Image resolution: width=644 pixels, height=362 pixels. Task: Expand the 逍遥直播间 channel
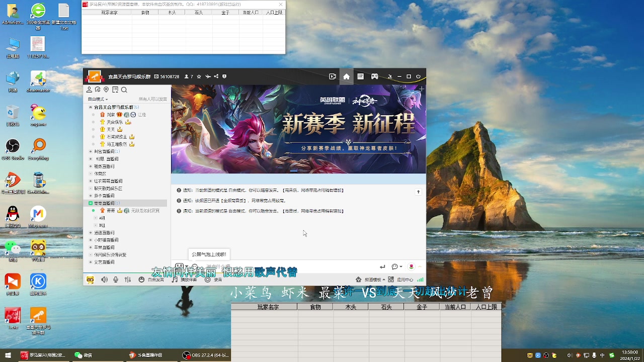point(91,233)
